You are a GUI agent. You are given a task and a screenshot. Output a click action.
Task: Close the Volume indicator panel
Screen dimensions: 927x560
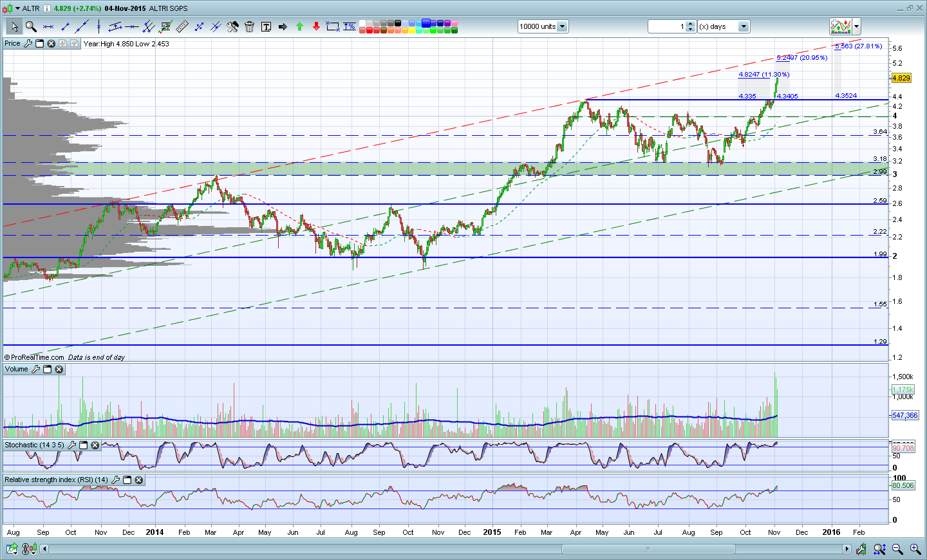59,369
